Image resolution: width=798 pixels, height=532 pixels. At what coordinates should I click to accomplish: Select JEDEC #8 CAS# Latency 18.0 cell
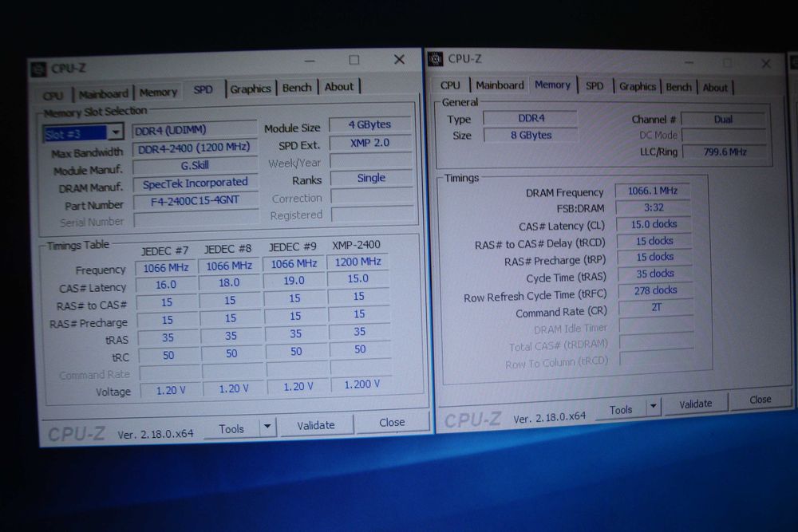tap(229, 282)
